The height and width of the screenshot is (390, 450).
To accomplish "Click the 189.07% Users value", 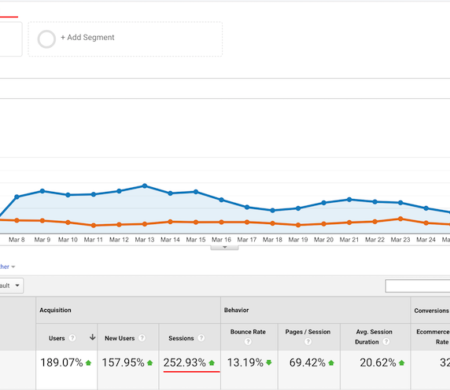I will pyautogui.click(x=62, y=362).
